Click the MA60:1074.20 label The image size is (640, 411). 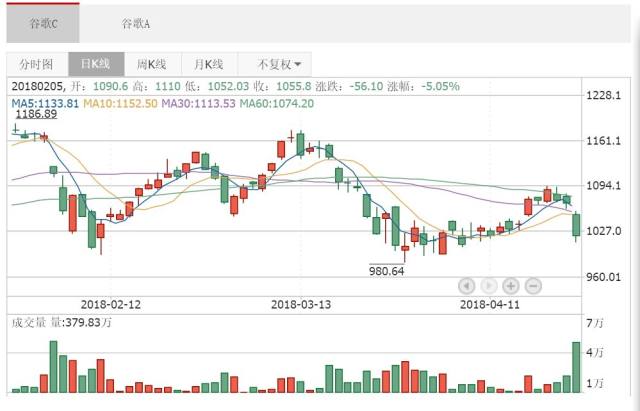[x=277, y=103]
